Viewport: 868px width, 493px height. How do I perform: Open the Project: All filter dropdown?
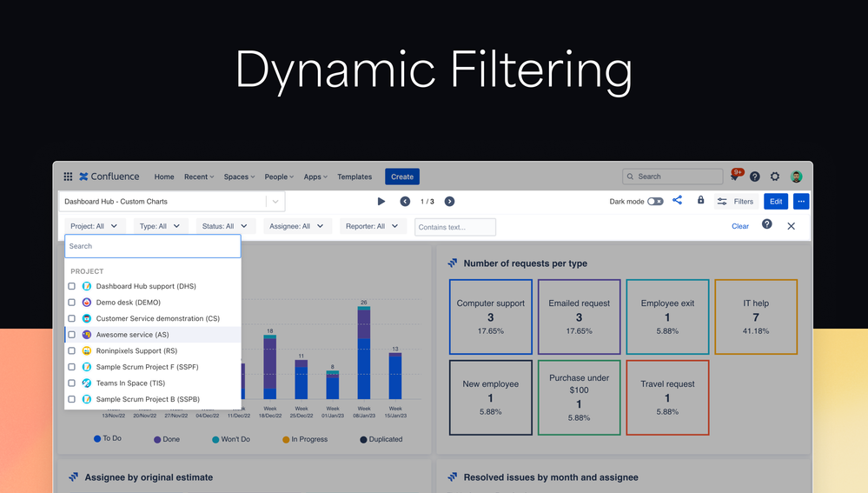click(x=95, y=226)
